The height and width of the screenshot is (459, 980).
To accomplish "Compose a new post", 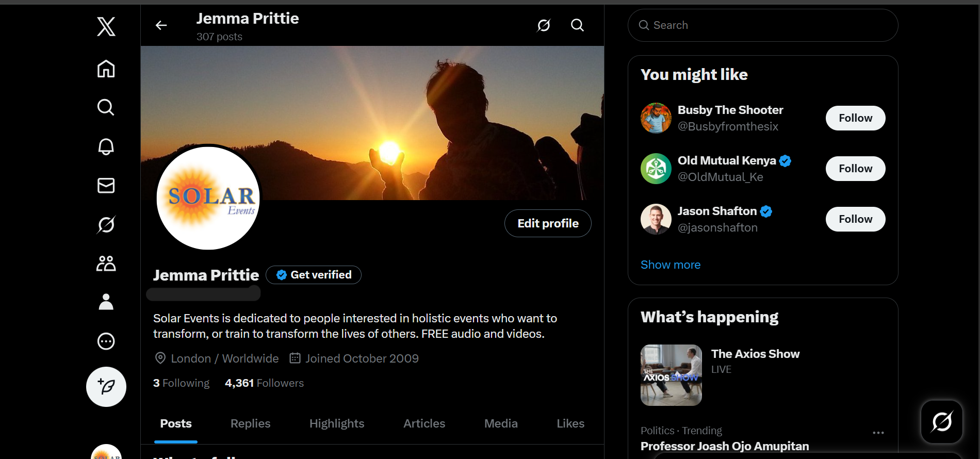I will pyautogui.click(x=106, y=387).
